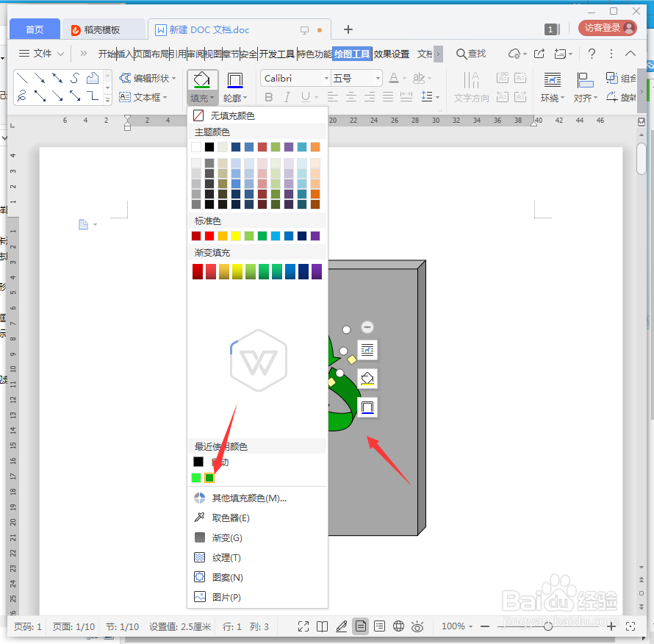Screen dimensions: 654x644
Task: Click the help question mark icon
Action: point(592,54)
